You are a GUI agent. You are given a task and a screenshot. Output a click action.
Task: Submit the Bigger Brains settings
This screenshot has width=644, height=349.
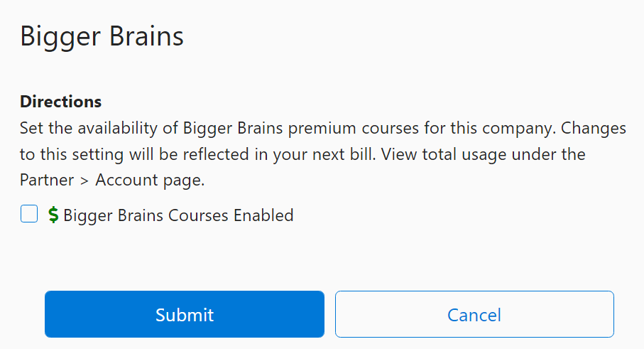coord(185,314)
